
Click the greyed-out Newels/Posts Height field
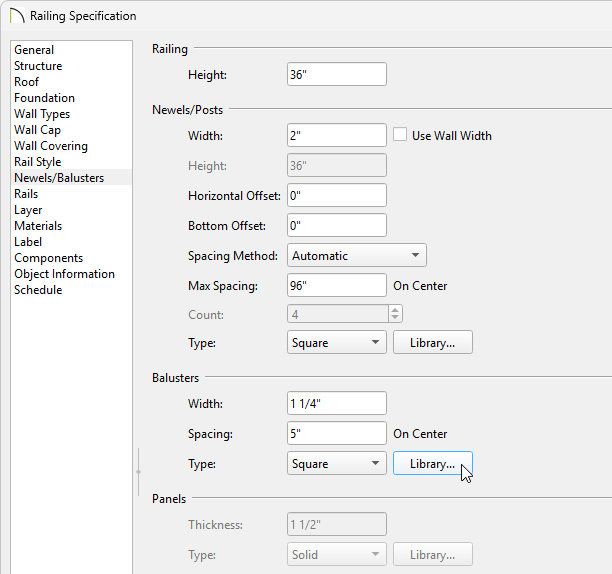(337, 165)
